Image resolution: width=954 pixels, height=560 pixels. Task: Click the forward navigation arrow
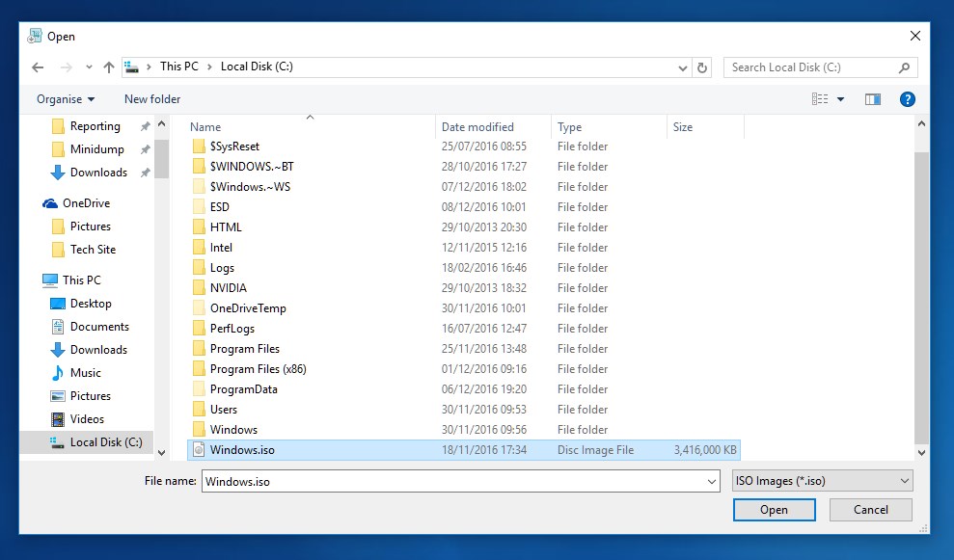[x=67, y=67]
